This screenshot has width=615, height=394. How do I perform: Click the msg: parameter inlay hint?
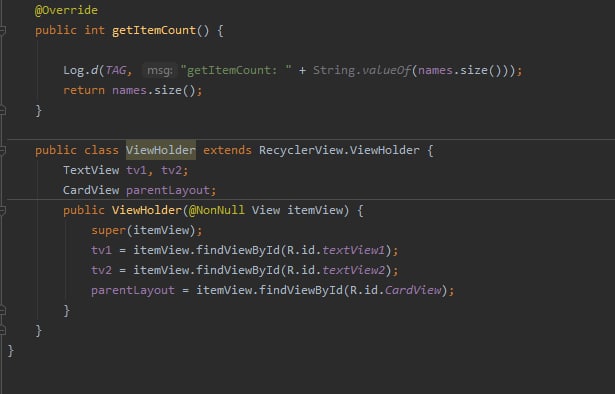click(160, 71)
